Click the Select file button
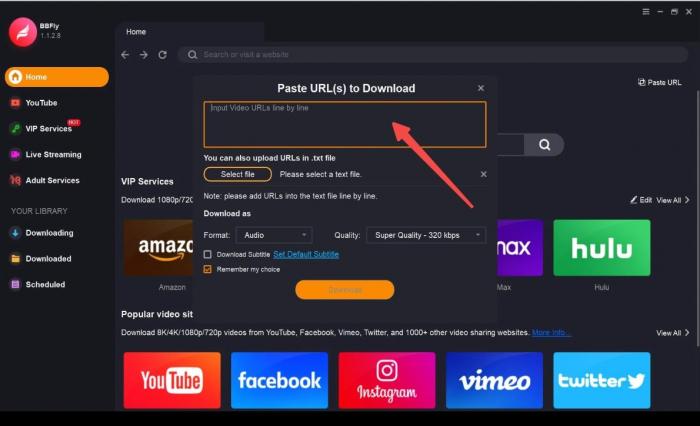700x426 pixels. [x=238, y=174]
